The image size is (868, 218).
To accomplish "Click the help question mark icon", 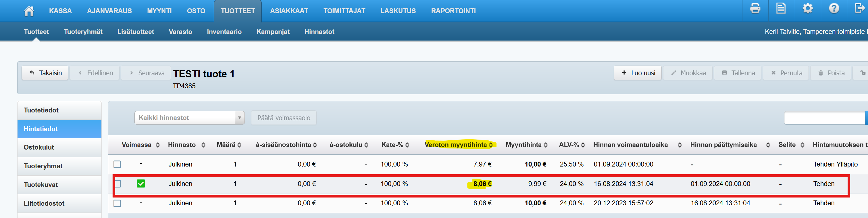I will click(x=834, y=8).
